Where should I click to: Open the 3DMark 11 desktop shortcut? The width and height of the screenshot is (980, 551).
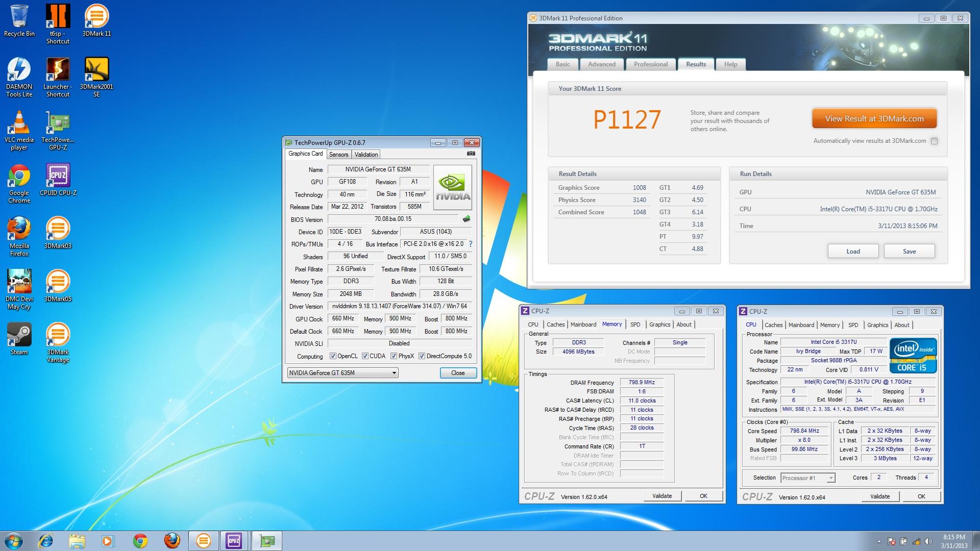click(x=96, y=20)
